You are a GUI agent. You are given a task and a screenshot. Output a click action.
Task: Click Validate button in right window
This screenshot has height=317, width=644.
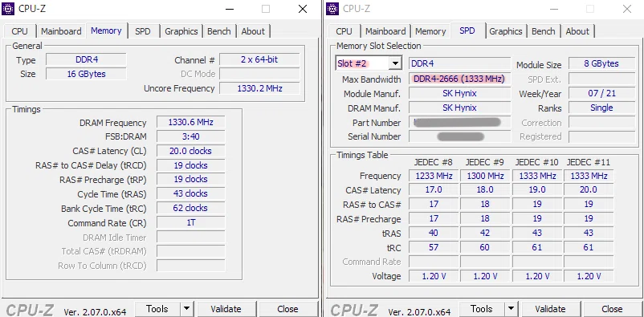click(550, 309)
